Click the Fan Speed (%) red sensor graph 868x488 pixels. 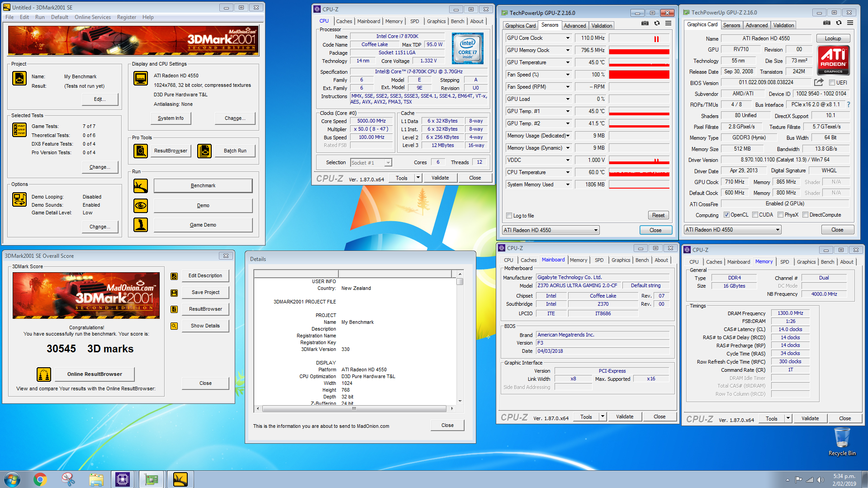click(x=639, y=75)
